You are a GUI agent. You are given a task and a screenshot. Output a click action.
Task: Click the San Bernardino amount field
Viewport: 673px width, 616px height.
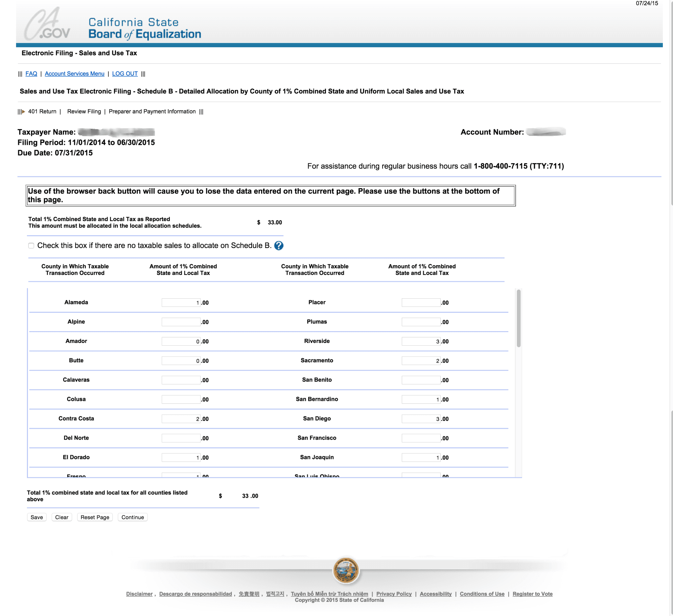(x=421, y=399)
